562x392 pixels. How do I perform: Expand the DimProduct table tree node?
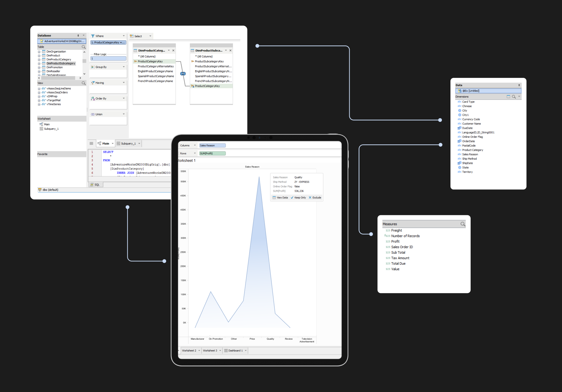point(39,56)
